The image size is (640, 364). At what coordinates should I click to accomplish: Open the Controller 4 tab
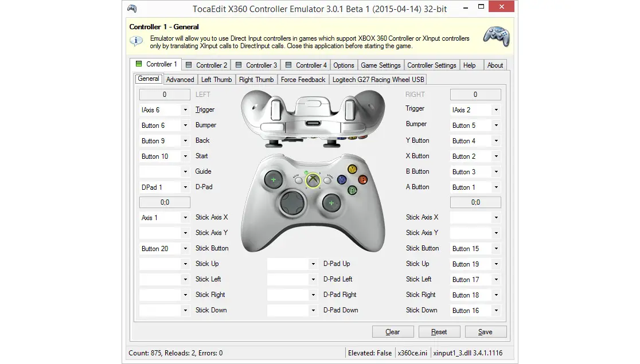click(306, 65)
